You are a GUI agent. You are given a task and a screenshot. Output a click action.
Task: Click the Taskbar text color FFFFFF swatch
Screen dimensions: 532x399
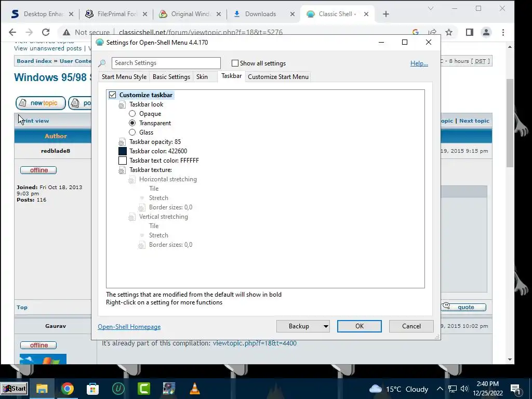pyautogui.click(x=123, y=161)
